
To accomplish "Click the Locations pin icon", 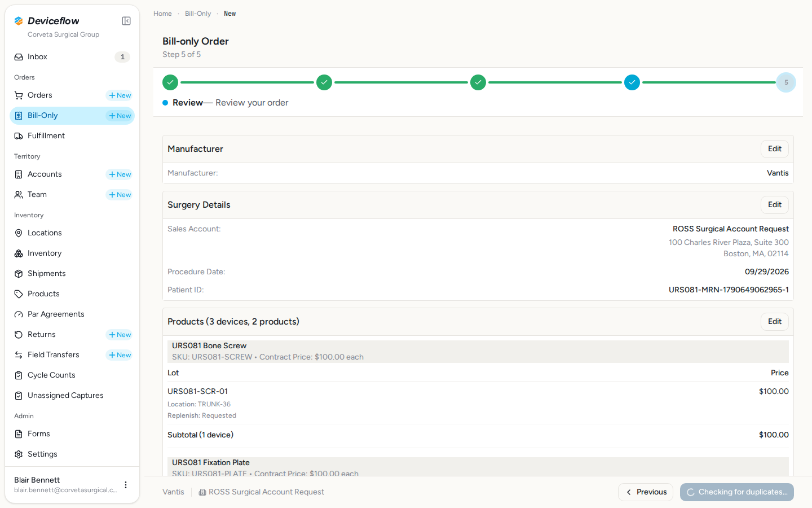I will point(19,233).
